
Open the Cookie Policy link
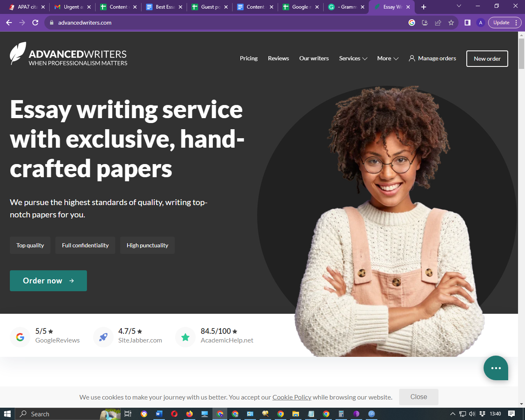(x=292, y=397)
